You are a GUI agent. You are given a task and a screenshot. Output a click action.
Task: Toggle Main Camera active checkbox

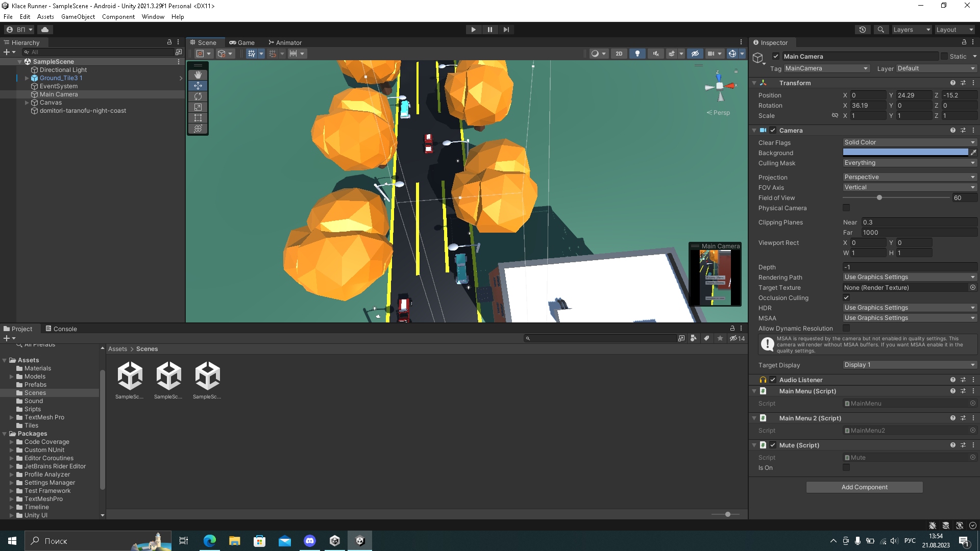click(776, 57)
